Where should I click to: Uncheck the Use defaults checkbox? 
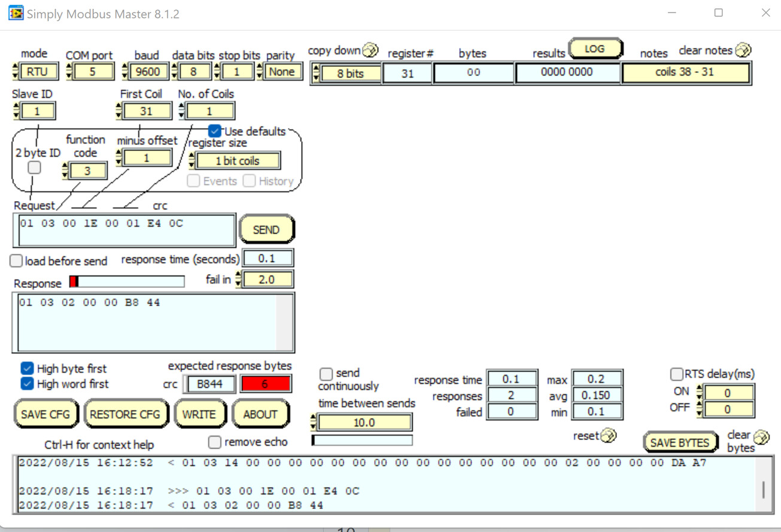[214, 131]
